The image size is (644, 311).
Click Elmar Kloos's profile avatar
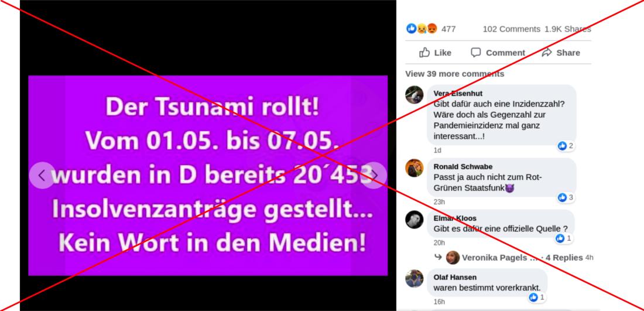(x=415, y=220)
